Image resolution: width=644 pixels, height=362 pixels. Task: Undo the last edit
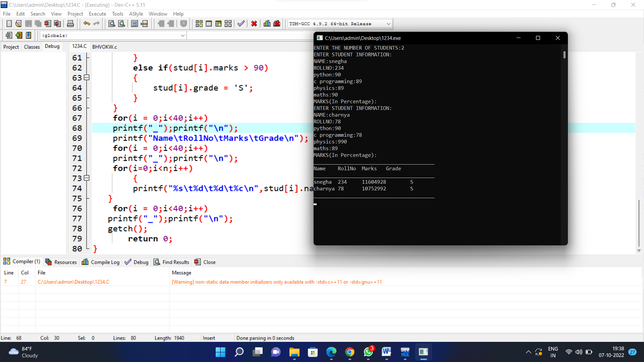pyautogui.click(x=87, y=23)
